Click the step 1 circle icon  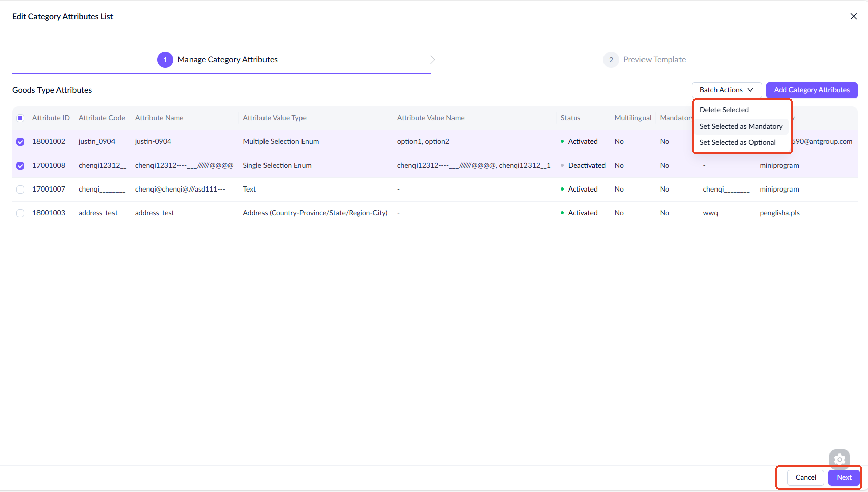pos(165,60)
